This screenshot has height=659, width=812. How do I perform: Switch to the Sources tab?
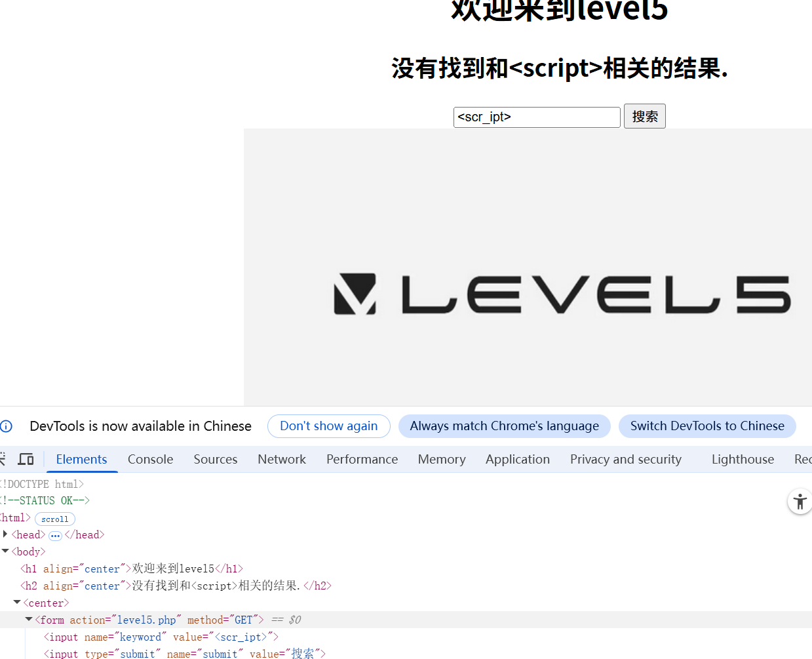215,459
